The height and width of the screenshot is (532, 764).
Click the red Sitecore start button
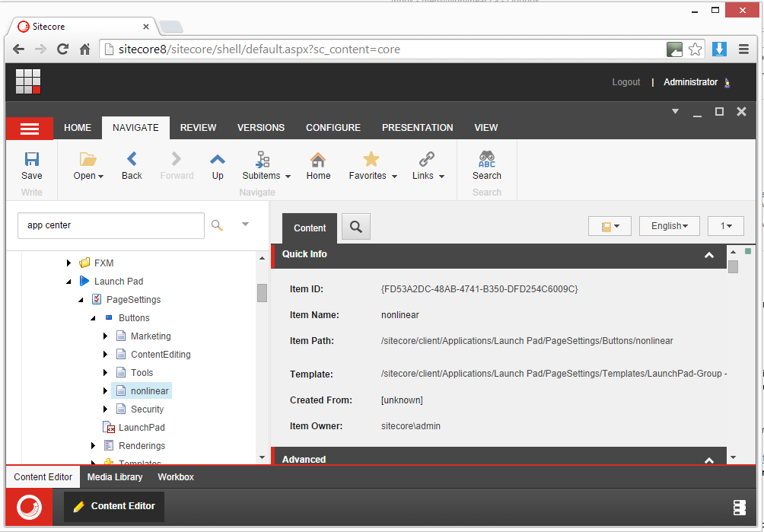[x=29, y=507]
